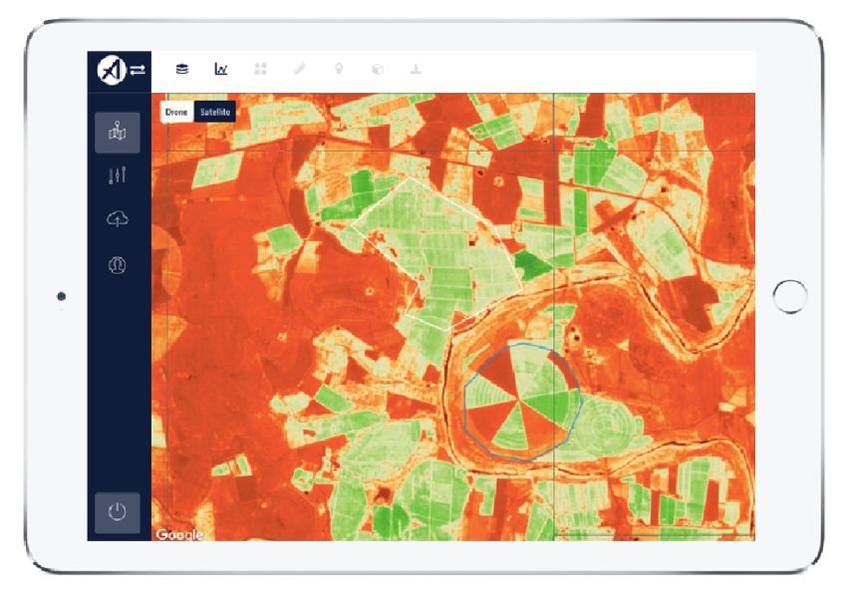Select the map view sidebar icon
862x616 pixels.
[x=118, y=133]
